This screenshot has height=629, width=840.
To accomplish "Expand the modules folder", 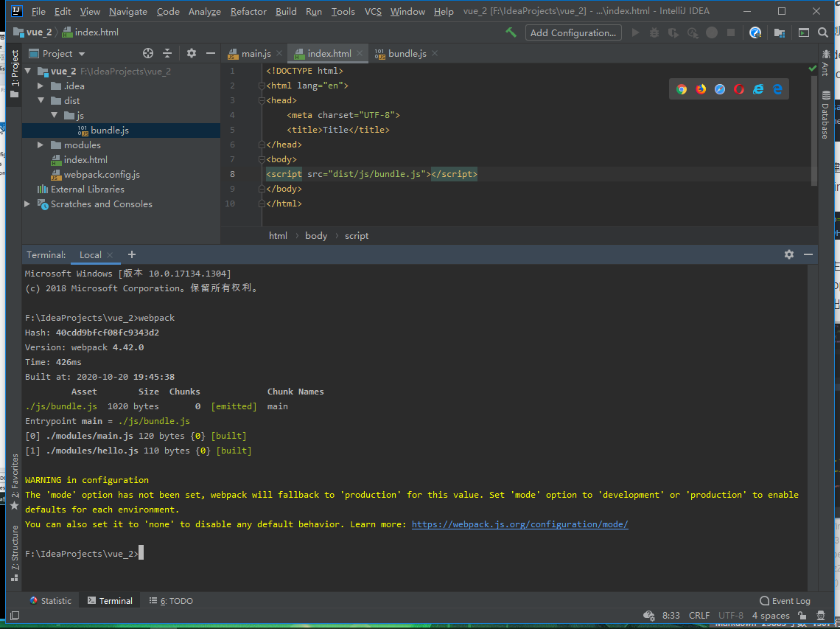I will [x=41, y=145].
